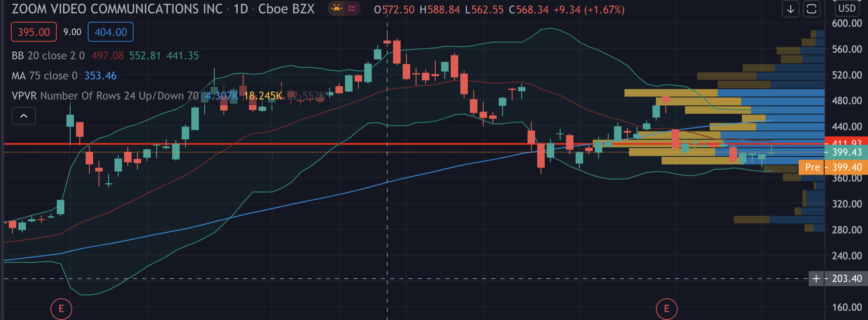Click the red 395.00 sell price button

click(x=34, y=32)
